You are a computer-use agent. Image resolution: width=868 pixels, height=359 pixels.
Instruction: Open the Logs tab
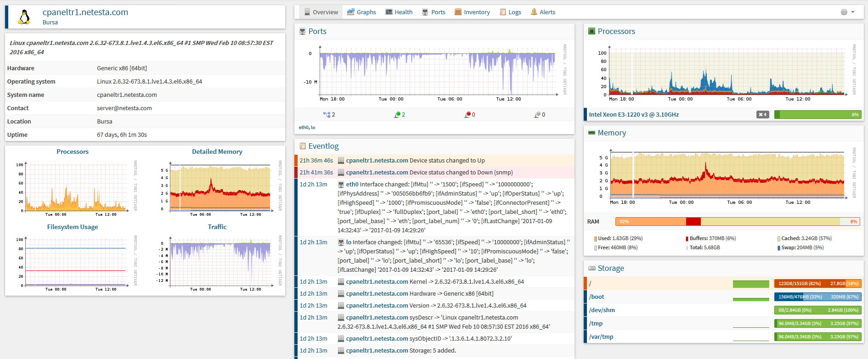pos(510,12)
